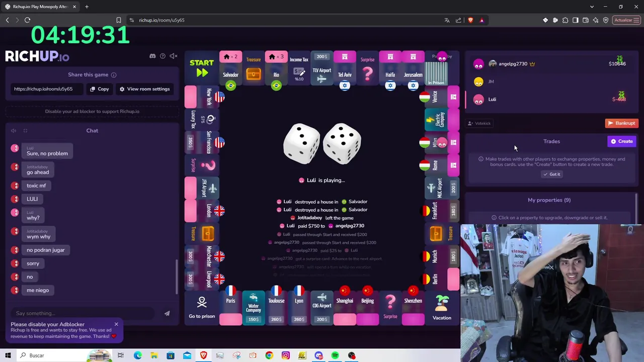The width and height of the screenshot is (644, 362).
Task: Send the chat message arrow icon
Action: (167, 313)
